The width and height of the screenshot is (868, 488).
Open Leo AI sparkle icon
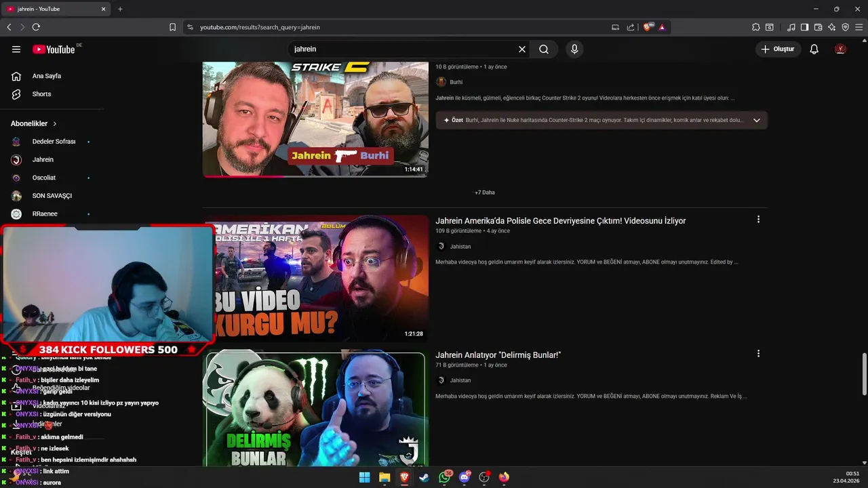(831, 27)
